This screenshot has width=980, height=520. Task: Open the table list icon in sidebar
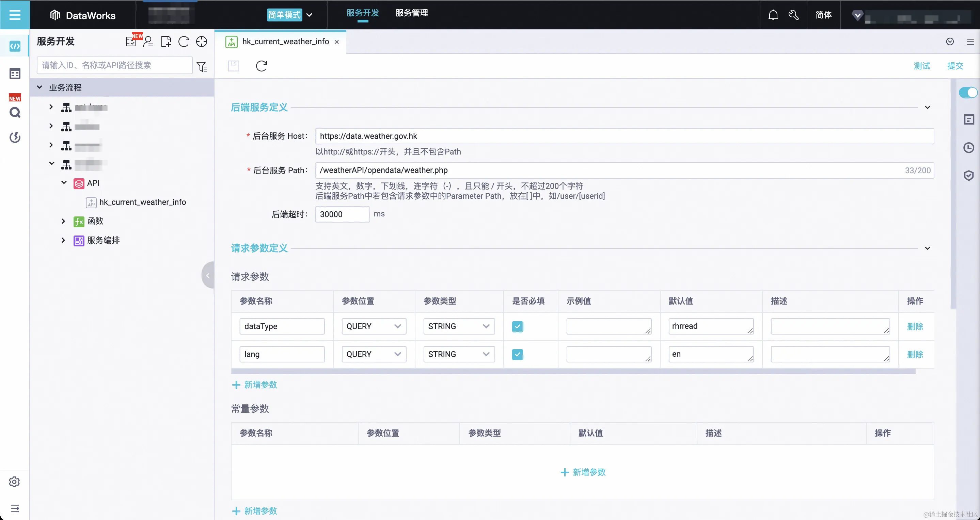[x=15, y=74]
